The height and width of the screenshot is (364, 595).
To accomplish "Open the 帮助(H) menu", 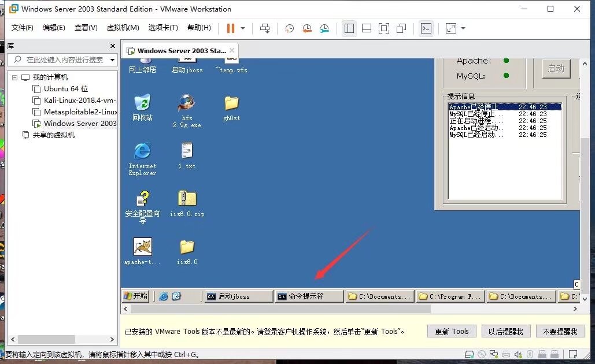I will click(199, 28).
